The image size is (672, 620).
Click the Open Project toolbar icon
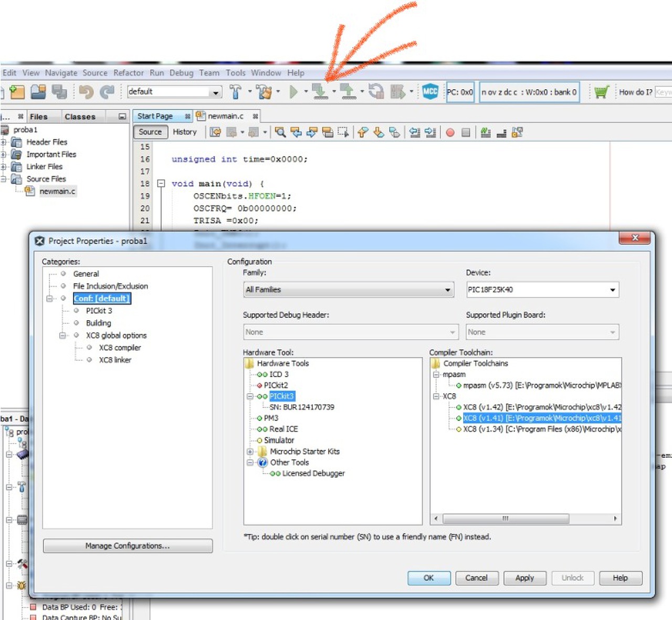click(x=38, y=92)
